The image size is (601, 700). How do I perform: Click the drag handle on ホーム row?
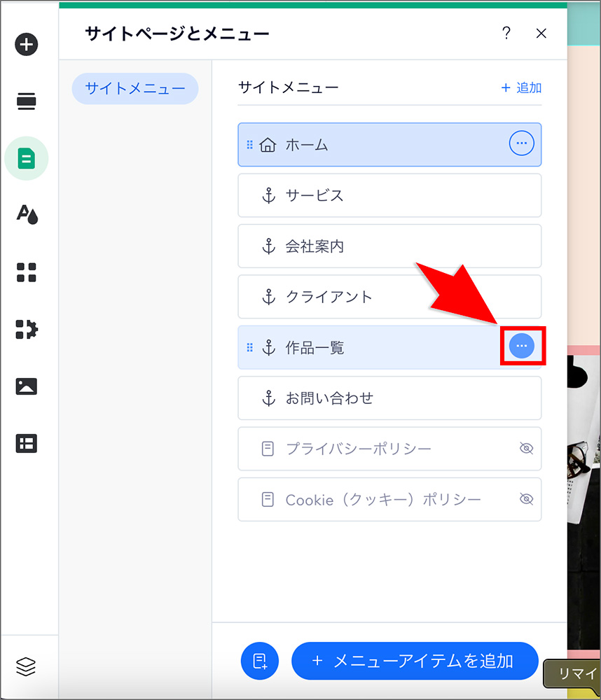click(250, 145)
